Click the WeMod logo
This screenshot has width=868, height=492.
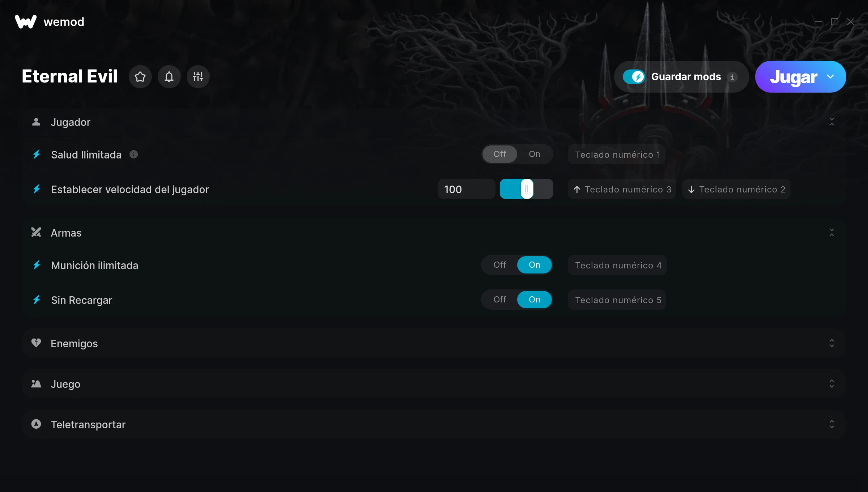coord(26,22)
